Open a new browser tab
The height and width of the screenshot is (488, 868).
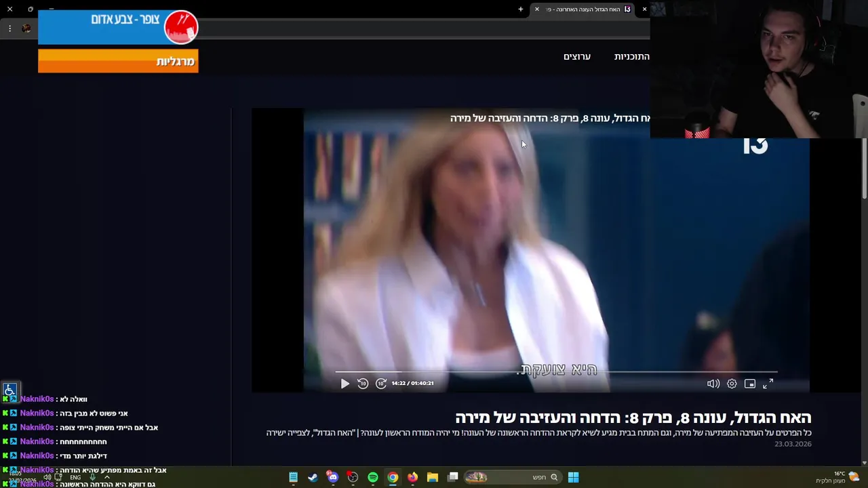(x=521, y=9)
